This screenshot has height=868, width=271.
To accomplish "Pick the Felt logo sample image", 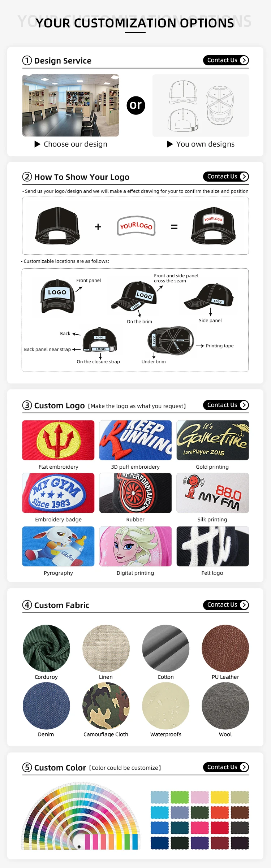I will click(x=212, y=546).
